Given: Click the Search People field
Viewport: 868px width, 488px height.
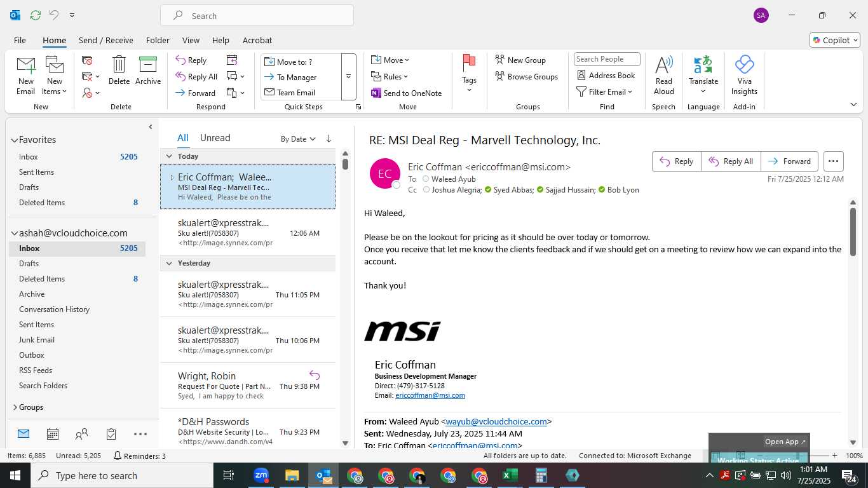Looking at the screenshot, I should click(607, 59).
